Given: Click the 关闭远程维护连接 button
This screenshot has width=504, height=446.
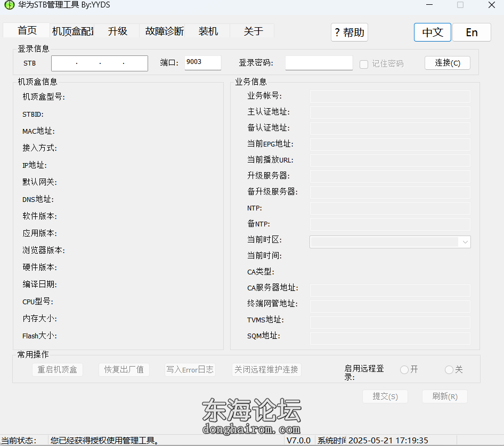Looking at the screenshot, I should click(266, 369).
